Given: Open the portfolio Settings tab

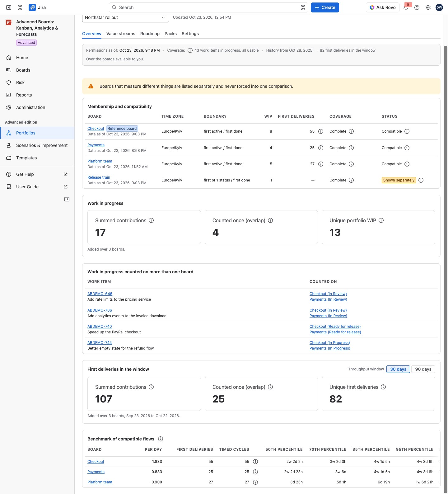Looking at the screenshot, I should coord(190,34).
